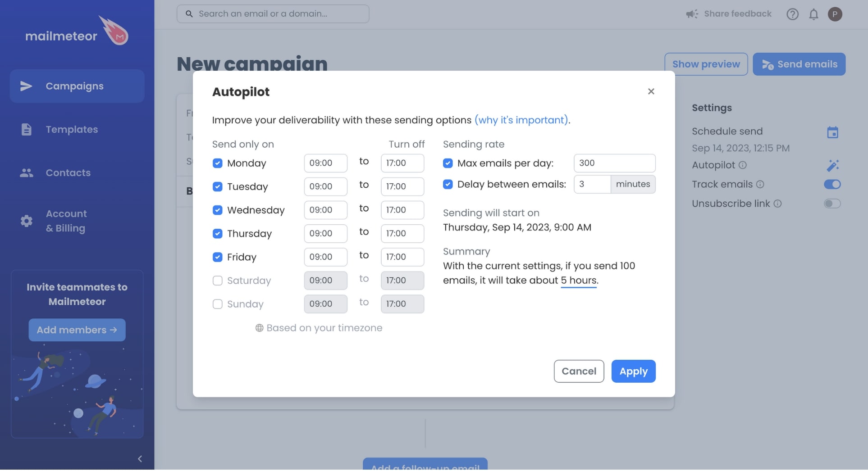Open the why it's important link
The height and width of the screenshot is (471, 868).
pos(521,120)
